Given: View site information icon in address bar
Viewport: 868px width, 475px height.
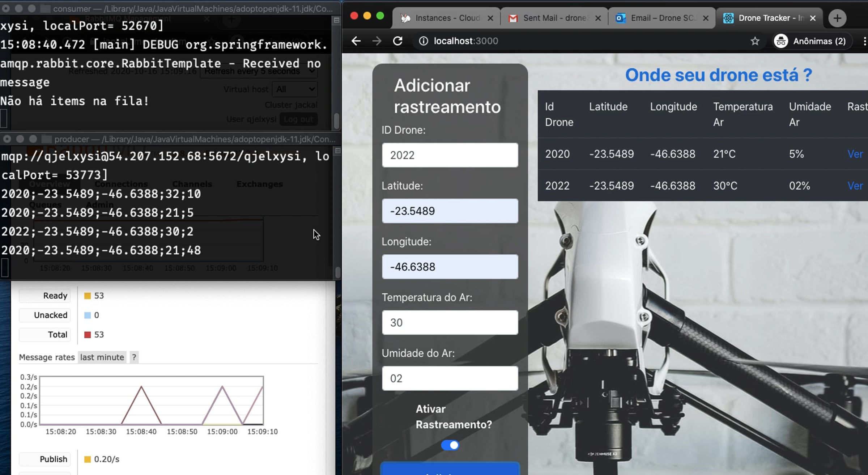Looking at the screenshot, I should tap(423, 41).
